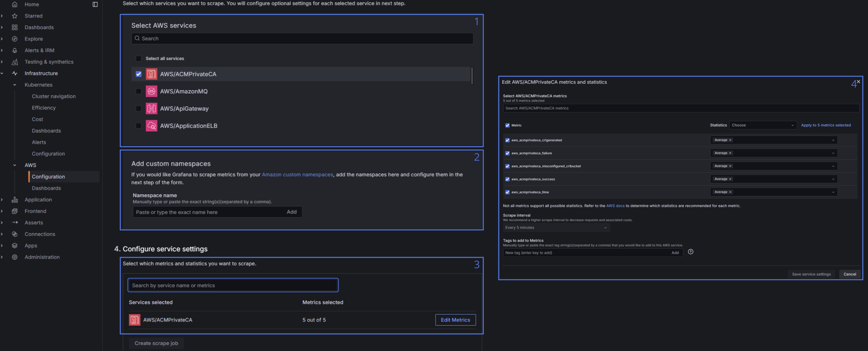This screenshot has height=351, width=868.
Task: Uncheck the aws_acmprivateca_failure metric
Action: pyautogui.click(x=507, y=153)
